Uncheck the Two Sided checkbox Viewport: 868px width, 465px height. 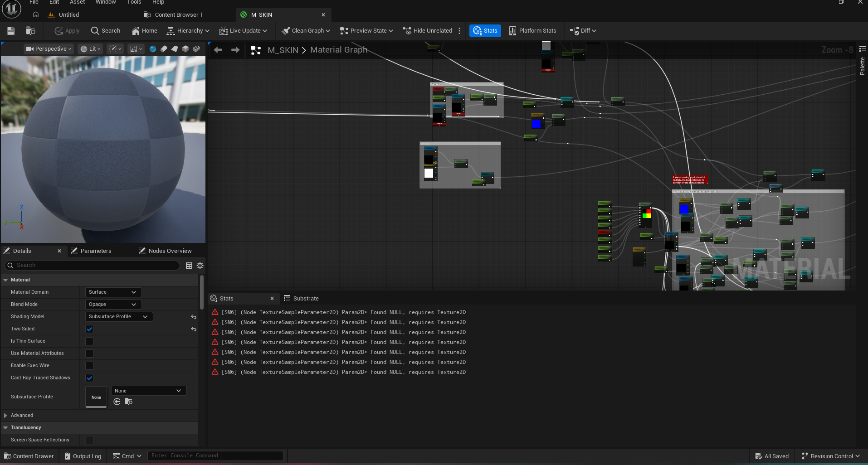click(x=89, y=329)
